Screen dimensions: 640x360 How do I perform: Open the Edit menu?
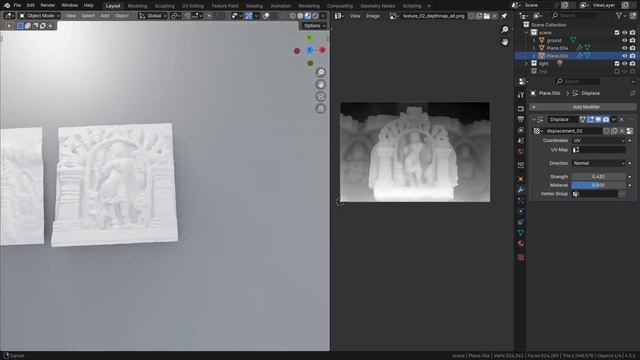pyautogui.click(x=31, y=5)
